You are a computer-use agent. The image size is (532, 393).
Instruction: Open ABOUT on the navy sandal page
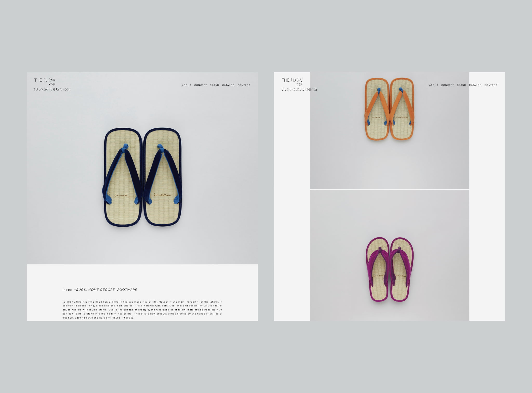pos(187,85)
